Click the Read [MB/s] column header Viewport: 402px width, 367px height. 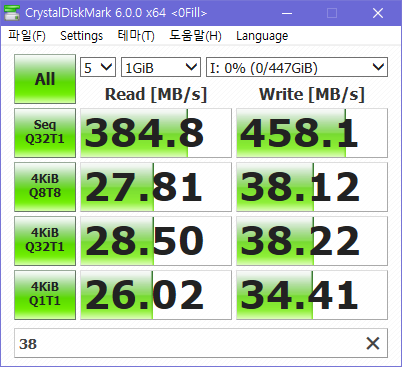tap(156, 94)
